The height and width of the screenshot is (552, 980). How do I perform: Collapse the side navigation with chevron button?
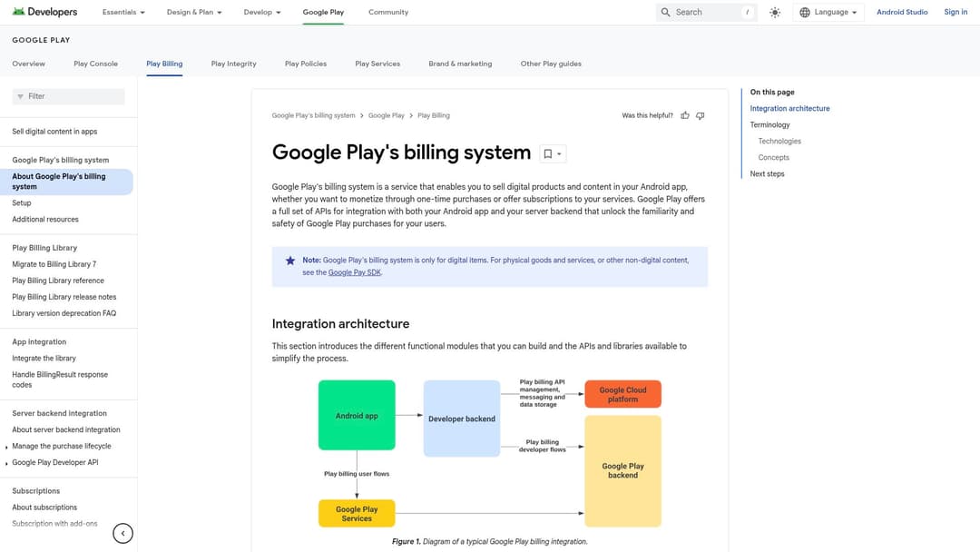click(x=123, y=533)
